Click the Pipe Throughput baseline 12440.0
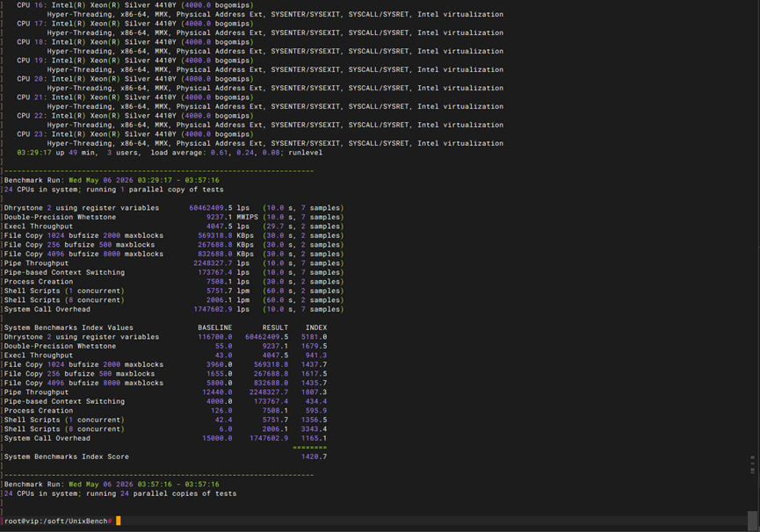760x532 pixels. coord(217,392)
